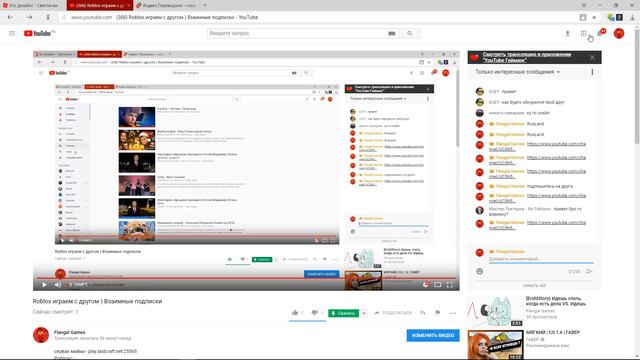
Task: Click the browser address bar
Action: point(318,17)
